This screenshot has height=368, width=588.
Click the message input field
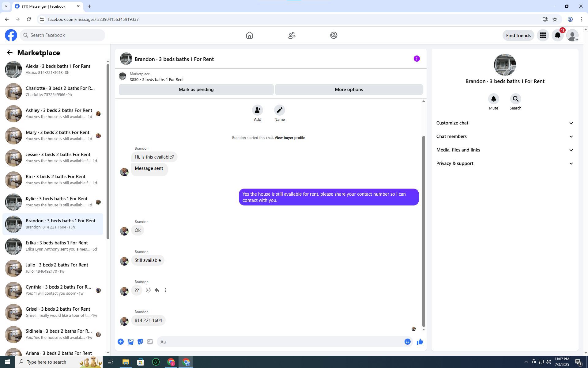pos(280,342)
